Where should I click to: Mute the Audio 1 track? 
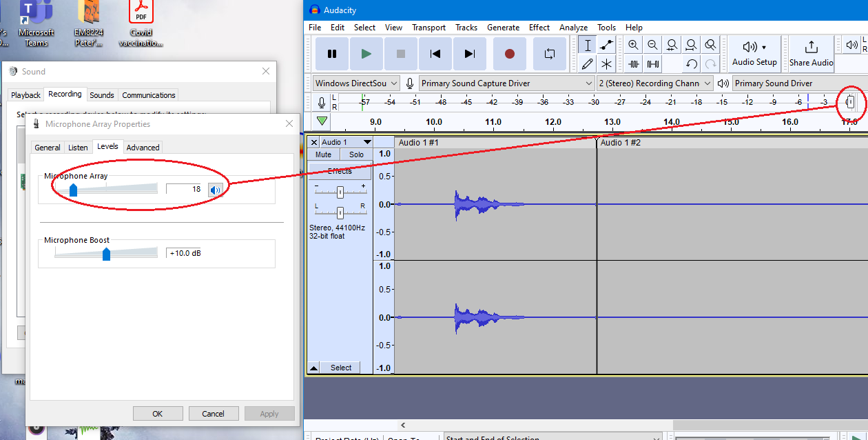(x=322, y=154)
